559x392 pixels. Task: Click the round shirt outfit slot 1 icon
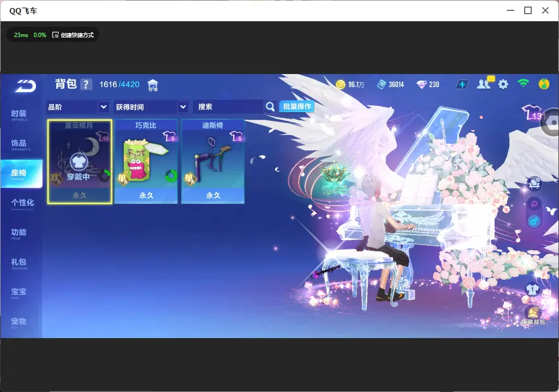(x=532, y=289)
